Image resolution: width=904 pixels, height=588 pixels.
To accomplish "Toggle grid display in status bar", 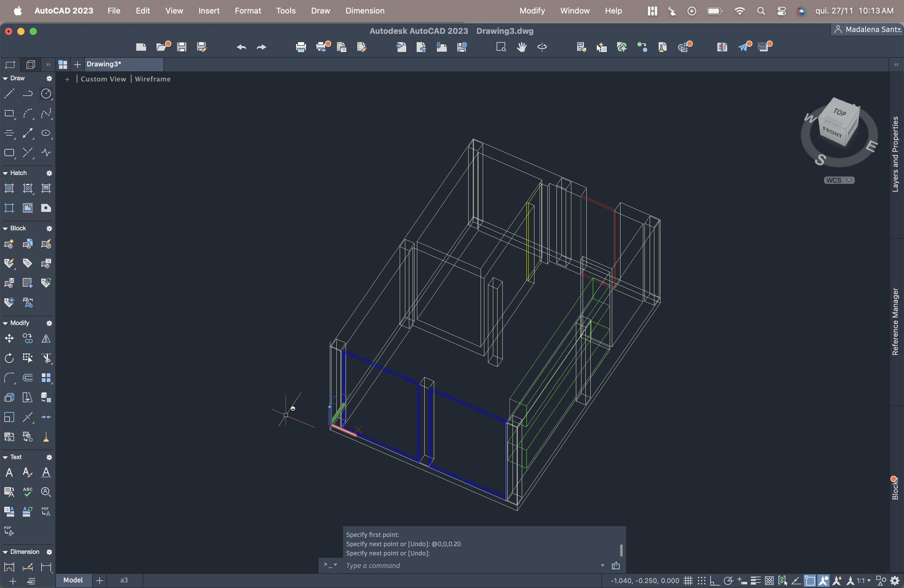I will pyautogui.click(x=688, y=580).
